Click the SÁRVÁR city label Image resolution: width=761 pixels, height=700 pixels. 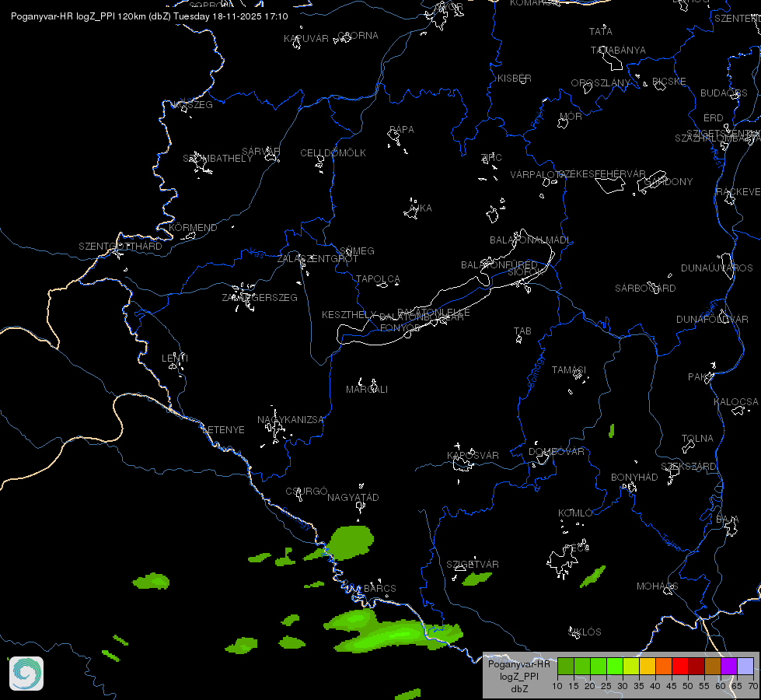point(260,151)
